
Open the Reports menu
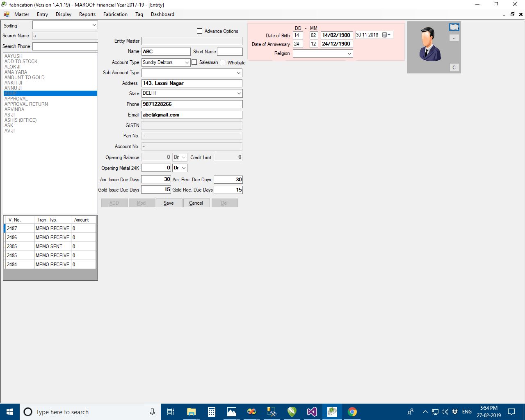tap(87, 14)
